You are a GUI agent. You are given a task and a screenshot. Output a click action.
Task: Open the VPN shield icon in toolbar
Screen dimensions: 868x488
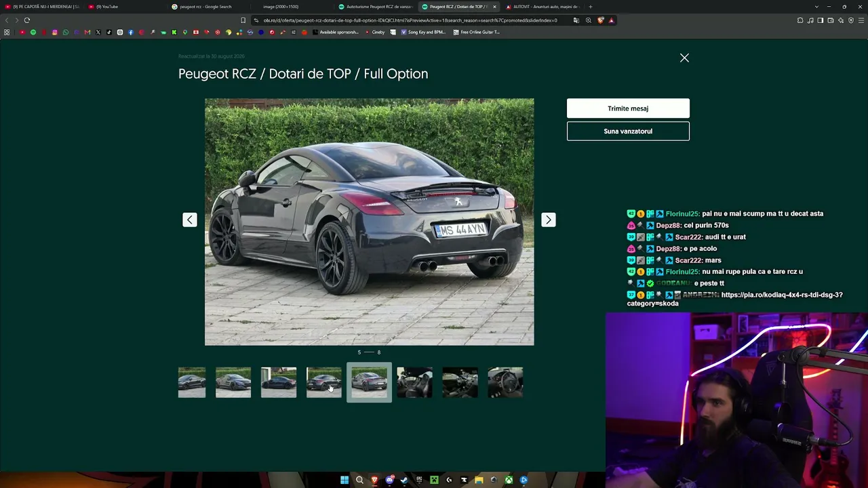[x=851, y=20]
